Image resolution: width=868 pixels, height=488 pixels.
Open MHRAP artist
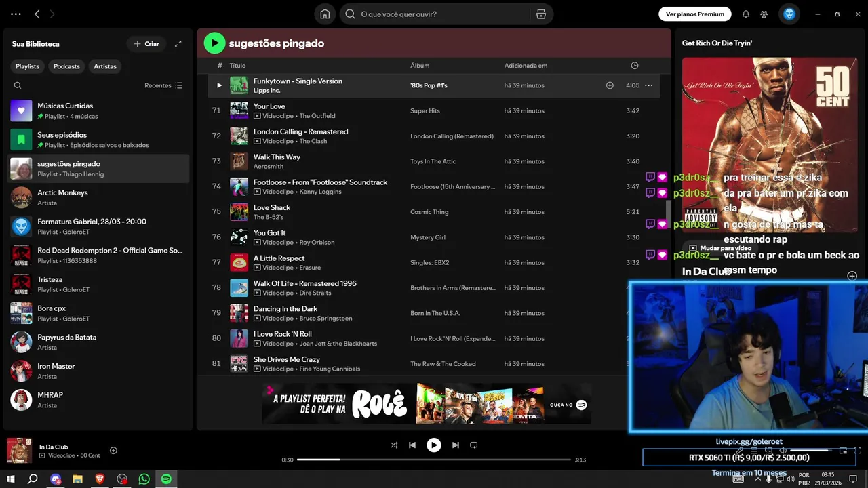coord(98,400)
